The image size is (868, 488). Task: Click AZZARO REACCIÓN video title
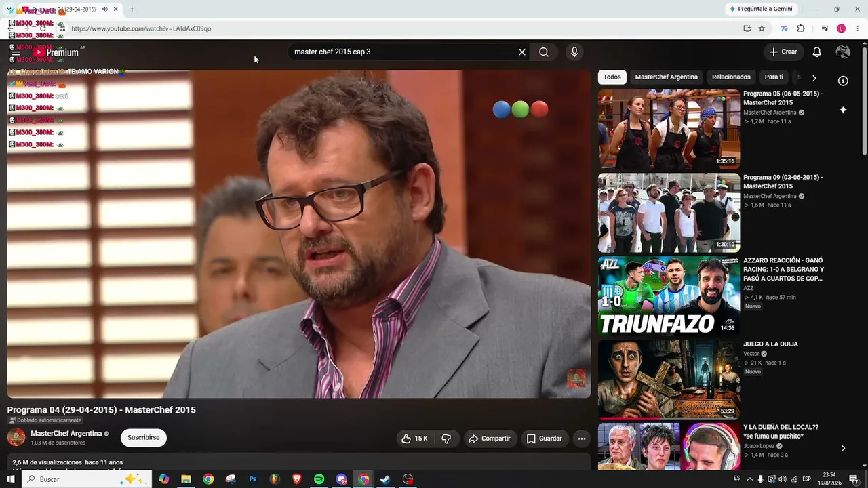[783, 269]
